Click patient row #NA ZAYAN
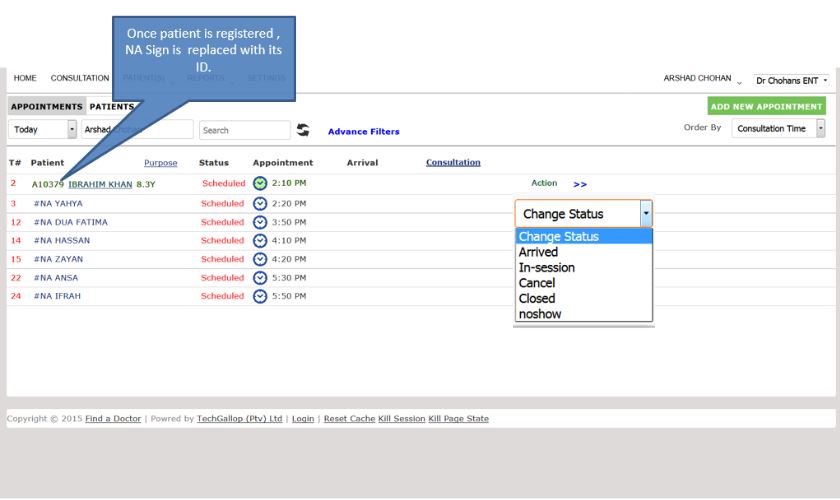 pyautogui.click(x=58, y=259)
